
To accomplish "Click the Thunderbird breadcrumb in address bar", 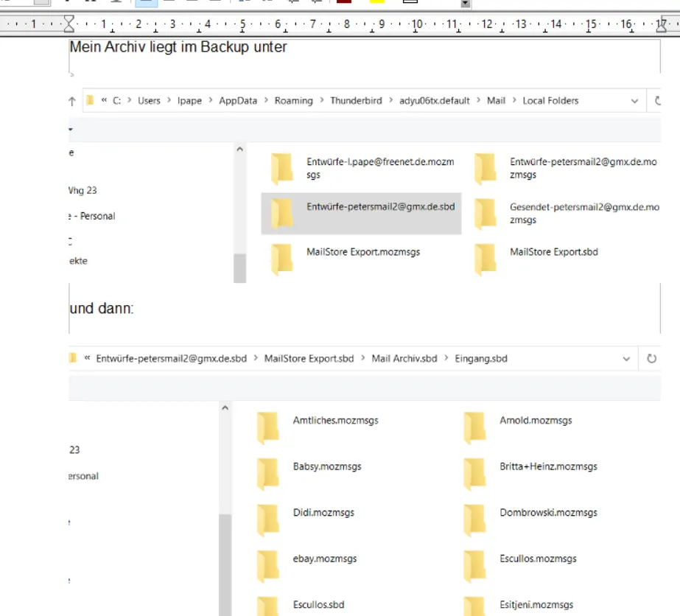I will tap(356, 101).
